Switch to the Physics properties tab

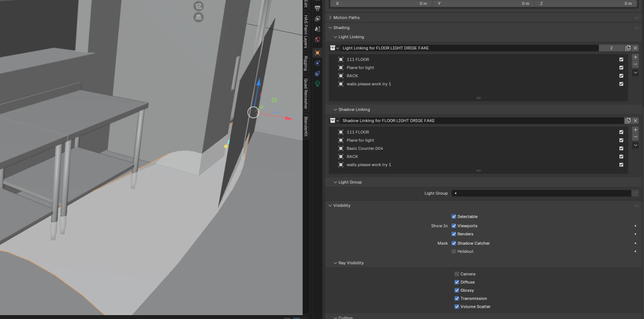point(318,63)
